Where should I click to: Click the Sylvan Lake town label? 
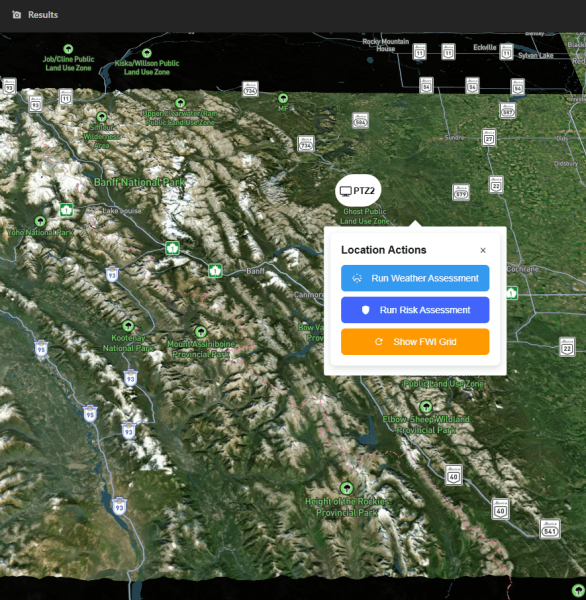tap(535, 55)
